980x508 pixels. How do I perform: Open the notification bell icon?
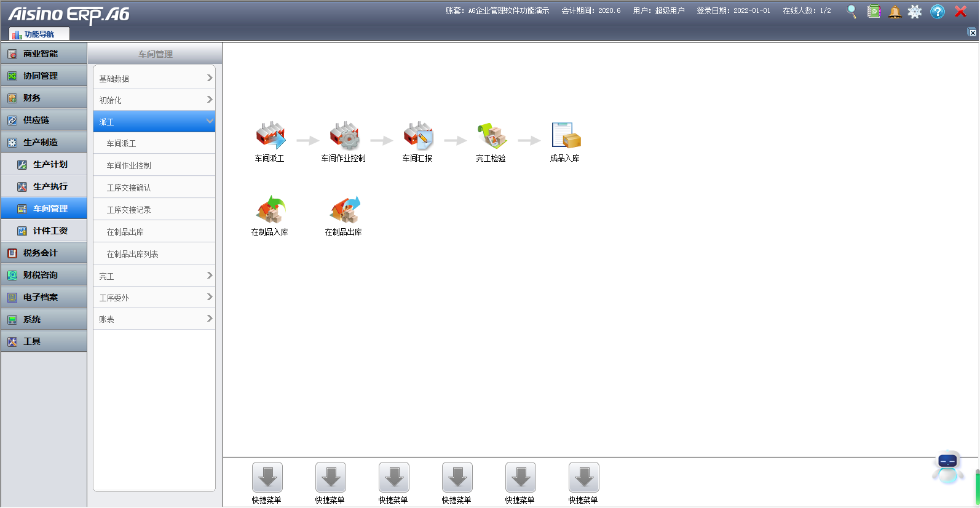[895, 12]
